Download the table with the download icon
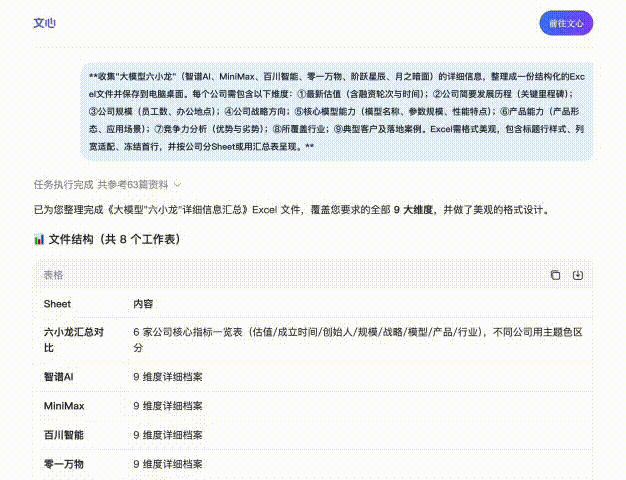This screenshot has width=626, height=480. click(x=578, y=275)
